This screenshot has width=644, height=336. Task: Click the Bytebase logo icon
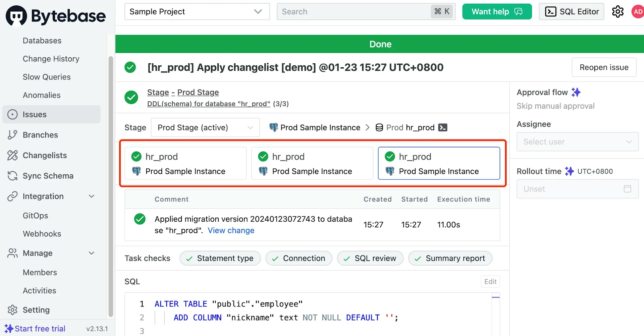[x=16, y=15]
